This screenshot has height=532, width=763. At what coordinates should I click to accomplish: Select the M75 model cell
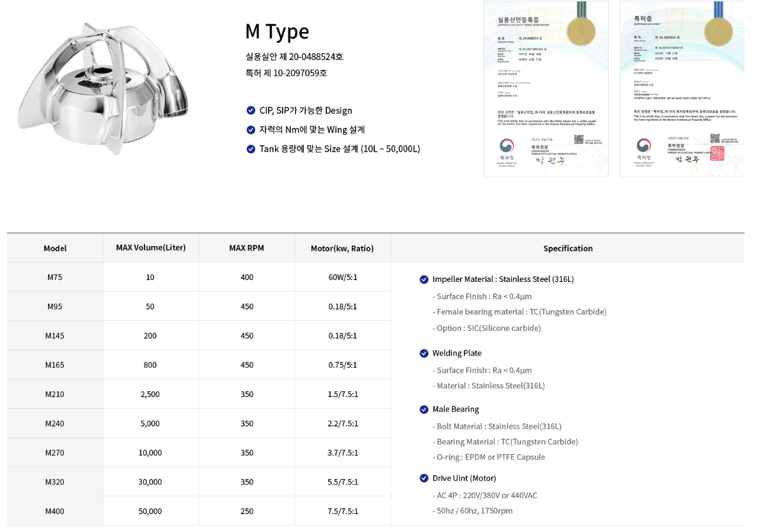[55, 277]
